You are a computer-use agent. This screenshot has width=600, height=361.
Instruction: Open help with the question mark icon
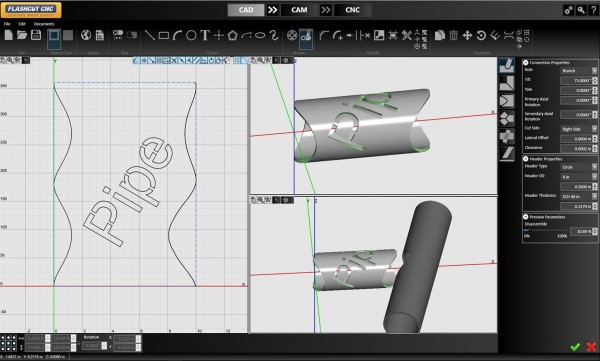(x=593, y=10)
